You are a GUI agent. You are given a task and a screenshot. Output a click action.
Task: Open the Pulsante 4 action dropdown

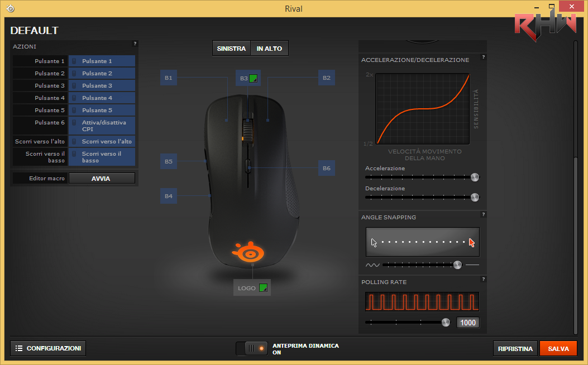(x=102, y=98)
